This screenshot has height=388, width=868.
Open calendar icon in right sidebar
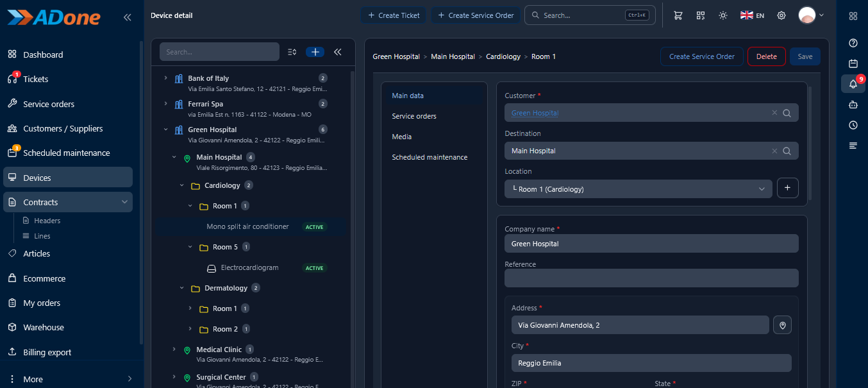(853, 63)
